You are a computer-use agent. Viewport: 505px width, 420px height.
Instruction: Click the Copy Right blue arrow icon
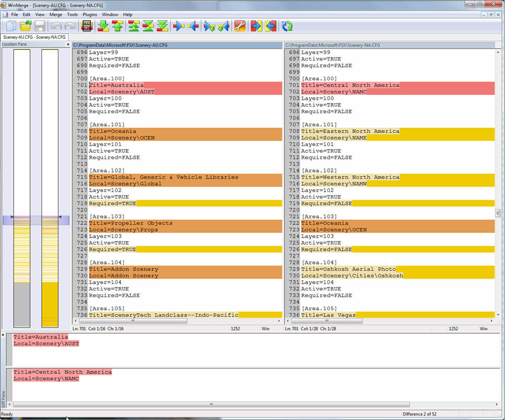point(179,26)
